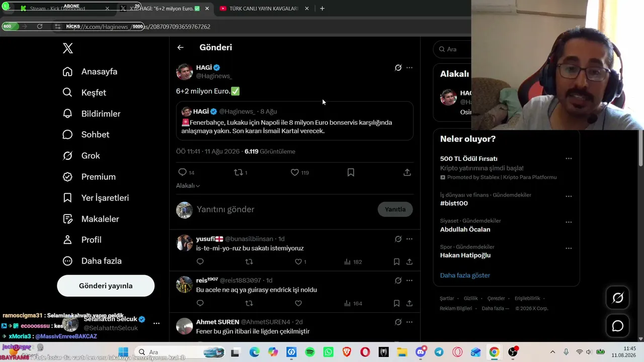The width and height of the screenshot is (644, 362).
Task: Click the Grok icon on reis1907's comment
Action: click(x=398, y=281)
